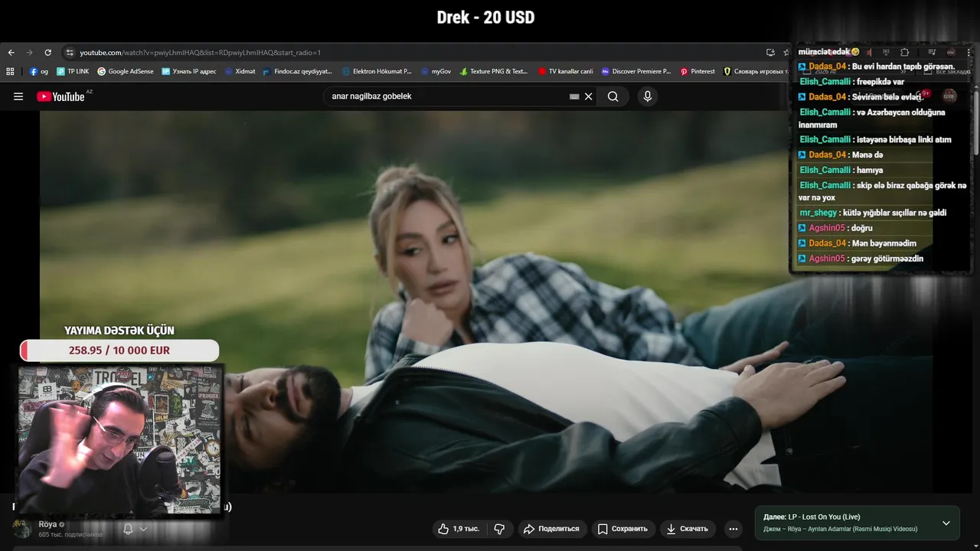Viewport: 980px width, 551px height.
Task: Open the myGov bookmark
Action: point(436,71)
